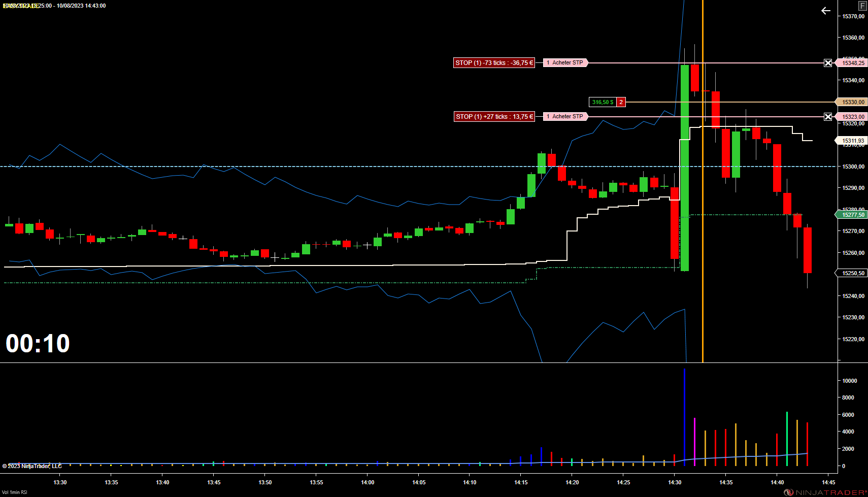This screenshot has height=497, width=868.
Task: Click the 4000 volume axis label
Action: pos(848,432)
